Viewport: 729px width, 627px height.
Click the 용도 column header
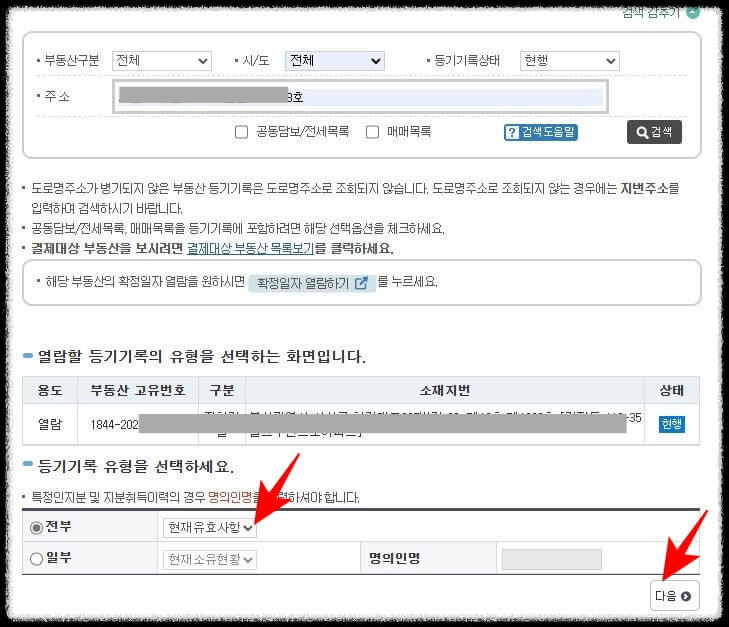(50, 390)
